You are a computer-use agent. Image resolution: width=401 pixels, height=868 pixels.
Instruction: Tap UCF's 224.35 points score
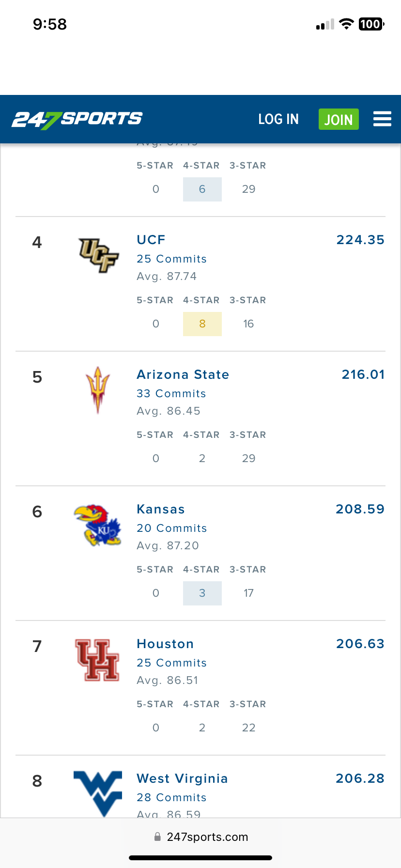coord(360,240)
